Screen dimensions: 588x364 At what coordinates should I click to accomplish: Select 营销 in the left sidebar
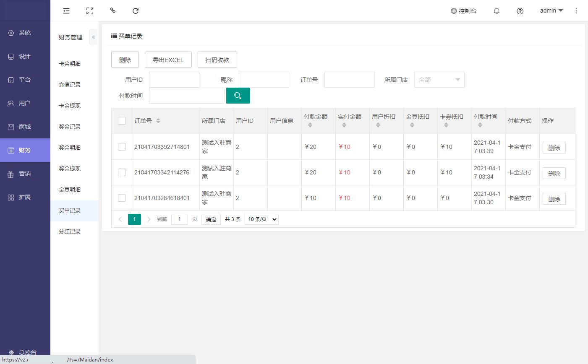(25, 174)
